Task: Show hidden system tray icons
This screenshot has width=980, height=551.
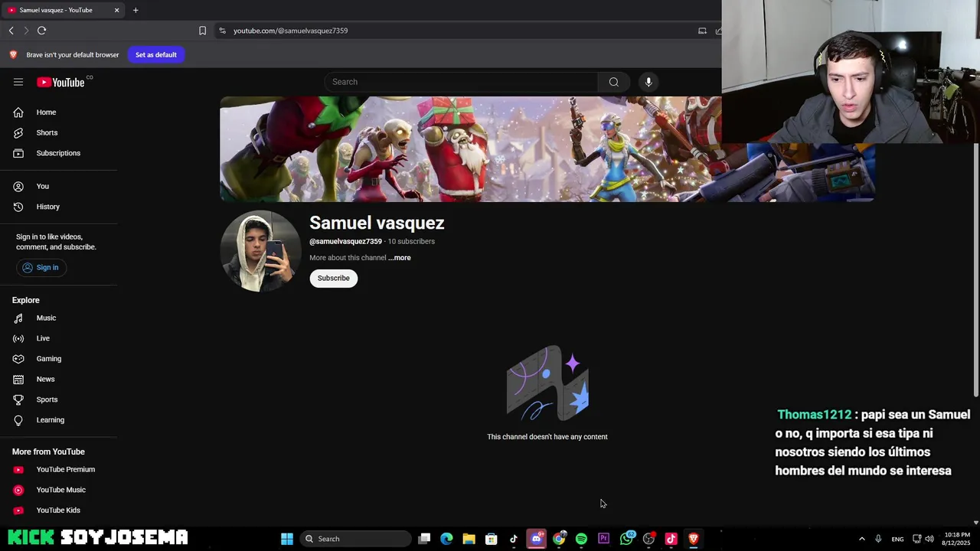Action: click(x=861, y=539)
